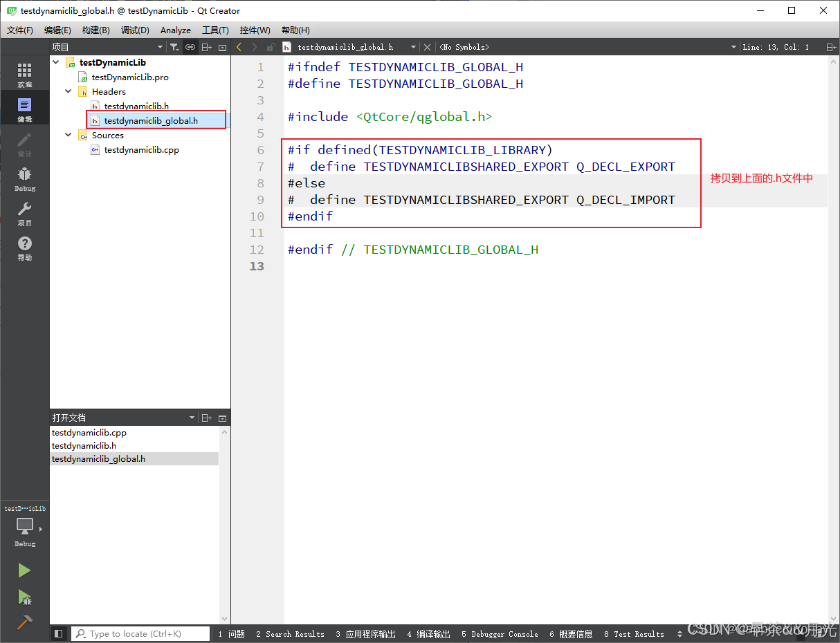
Task: Open the 应用程序输出 pane
Action: click(365, 634)
